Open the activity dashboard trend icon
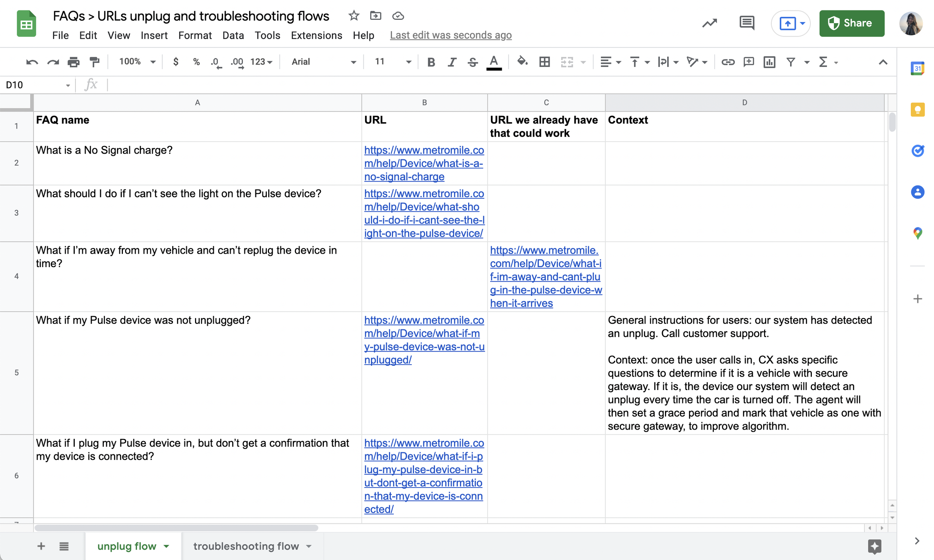 [x=709, y=24]
